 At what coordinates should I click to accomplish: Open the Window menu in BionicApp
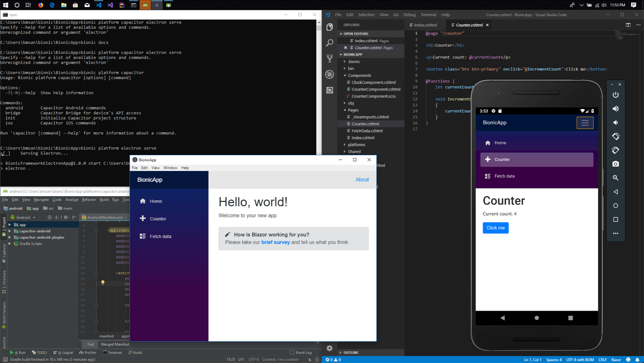(x=170, y=168)
